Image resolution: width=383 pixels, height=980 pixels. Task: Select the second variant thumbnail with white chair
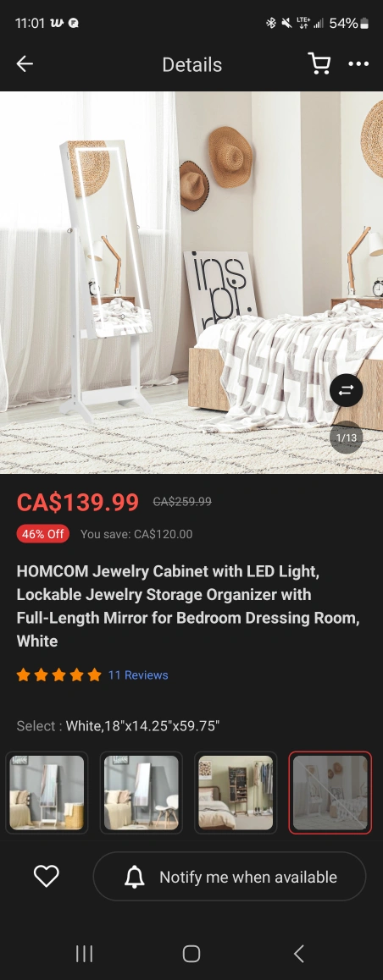[142, 792]
